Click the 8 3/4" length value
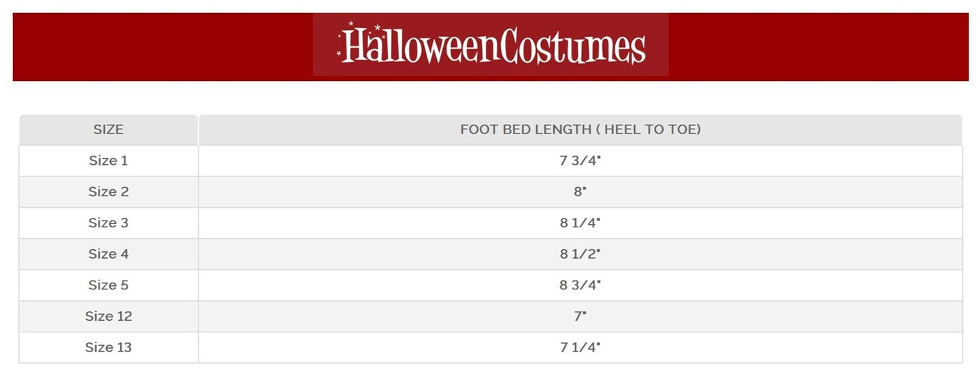The height and width of the screenshot is (382, 980). point(580,285)
